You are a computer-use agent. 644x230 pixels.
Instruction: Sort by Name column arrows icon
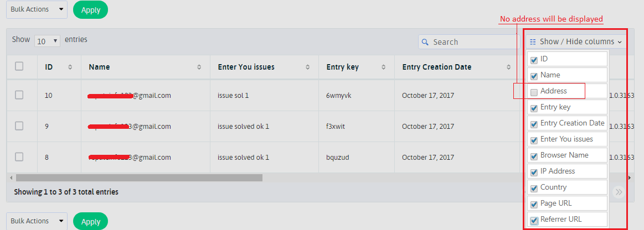point(199,67)
